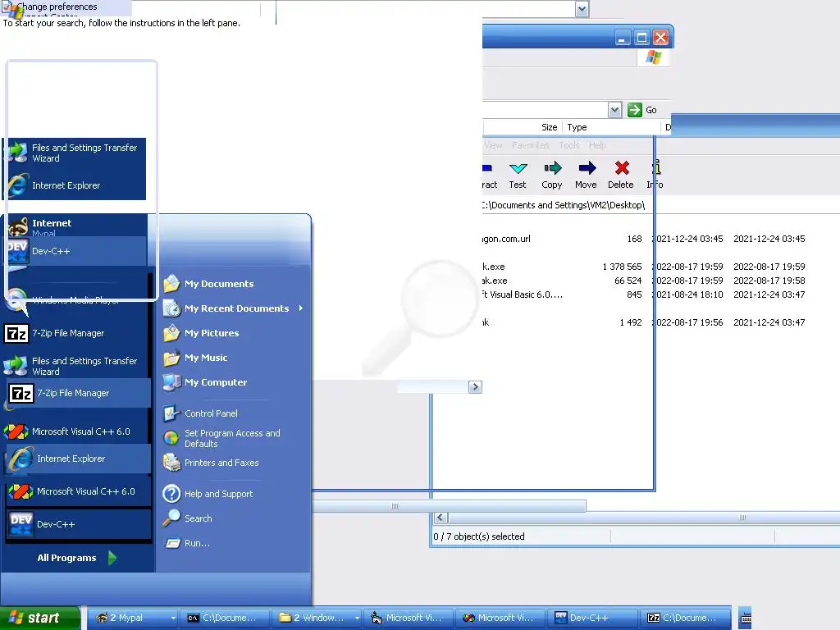Click the 7-Zip horizontal scrollbar thumb
The width and height of the screenshot is (840, 630).
tap(645, 518)
